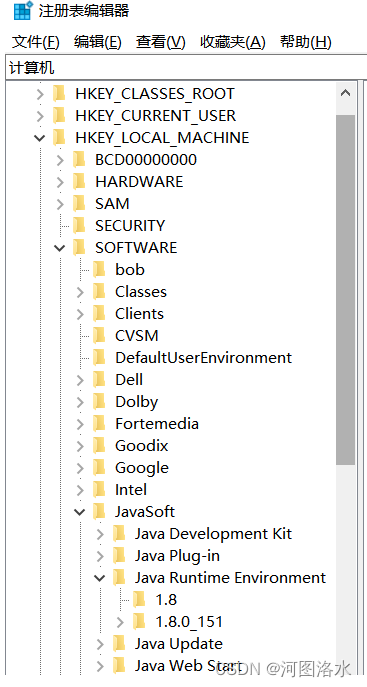Viewport: 367px width, 687px height.
Task: Click the BCD00000000 folder icon
Action: (79, 159)
